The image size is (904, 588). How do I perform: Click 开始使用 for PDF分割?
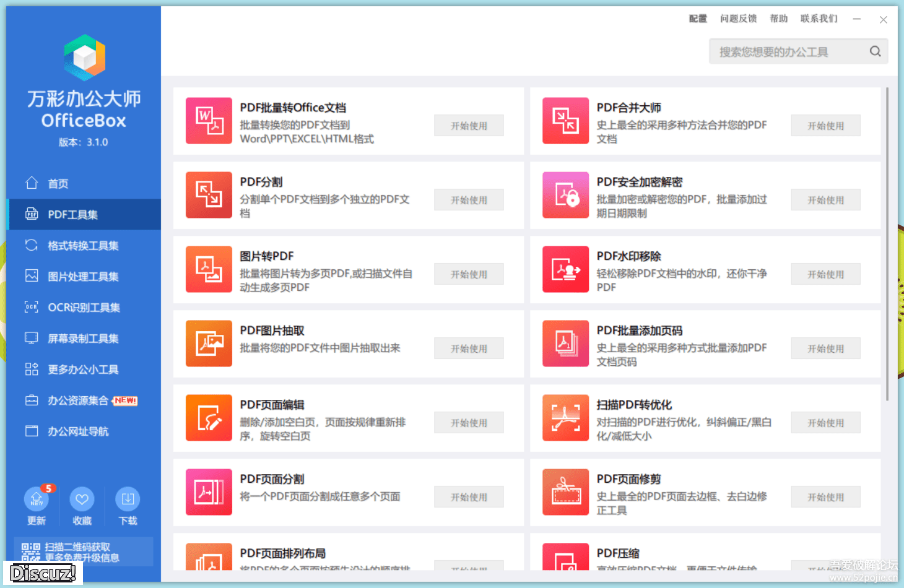469,200
